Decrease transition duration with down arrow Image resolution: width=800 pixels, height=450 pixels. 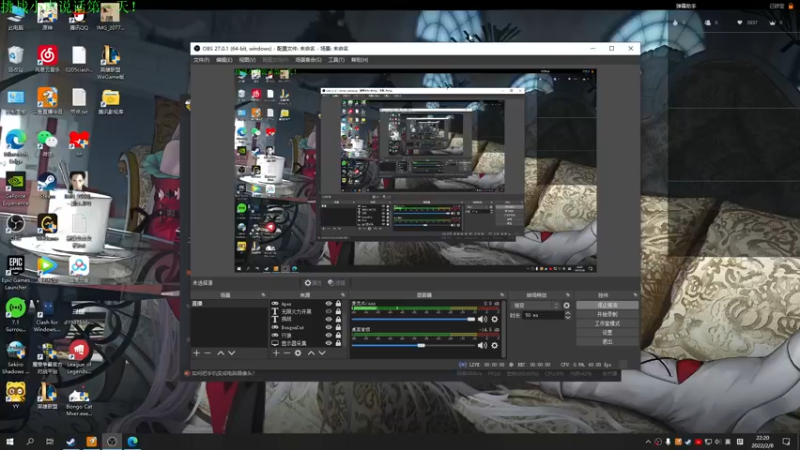pyautogui.click(x=567, y=317)
